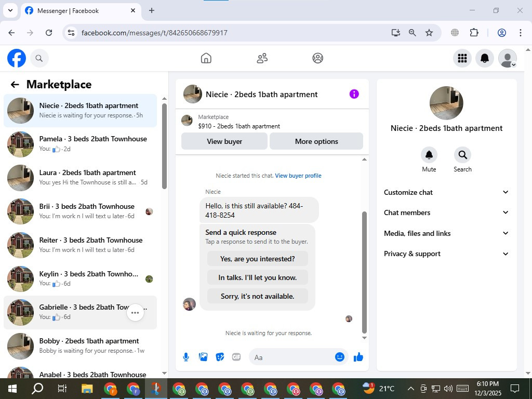Viewport: 532px width, 399px height.
Task: Attach a photo using the image icon
Action: (203, 357)
